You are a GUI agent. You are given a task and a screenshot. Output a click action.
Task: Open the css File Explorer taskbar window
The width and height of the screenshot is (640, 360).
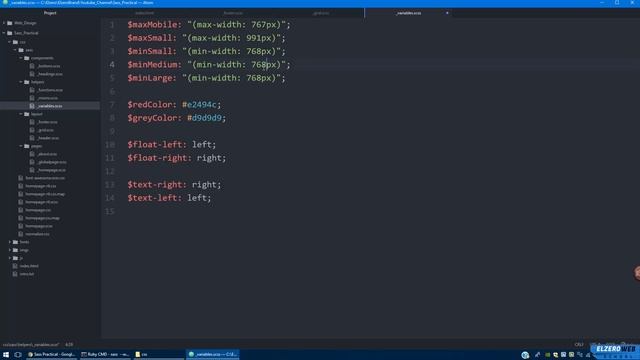pos(158,355)
